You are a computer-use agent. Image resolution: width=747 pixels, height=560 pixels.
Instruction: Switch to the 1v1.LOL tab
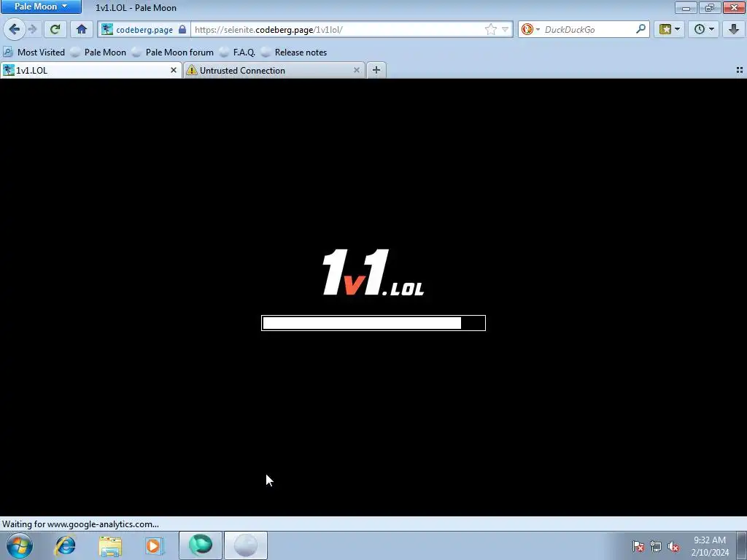[x=90, y=70]
